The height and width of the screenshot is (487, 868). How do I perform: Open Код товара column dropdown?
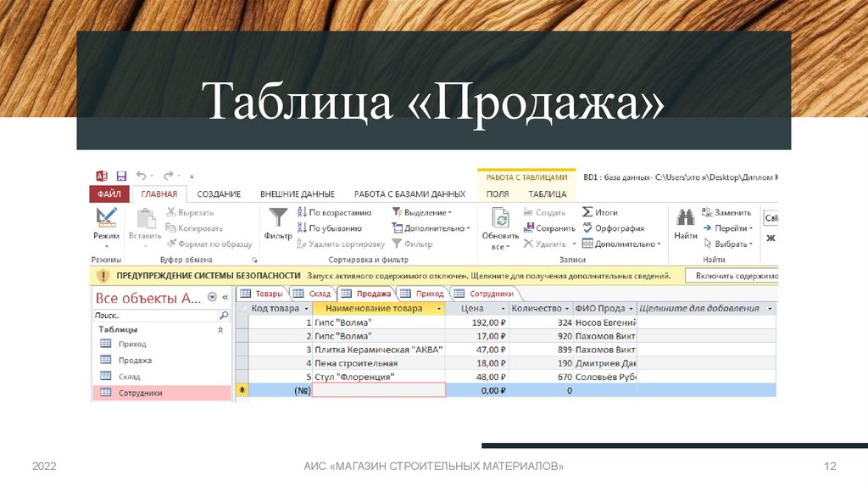click(306, 309)
